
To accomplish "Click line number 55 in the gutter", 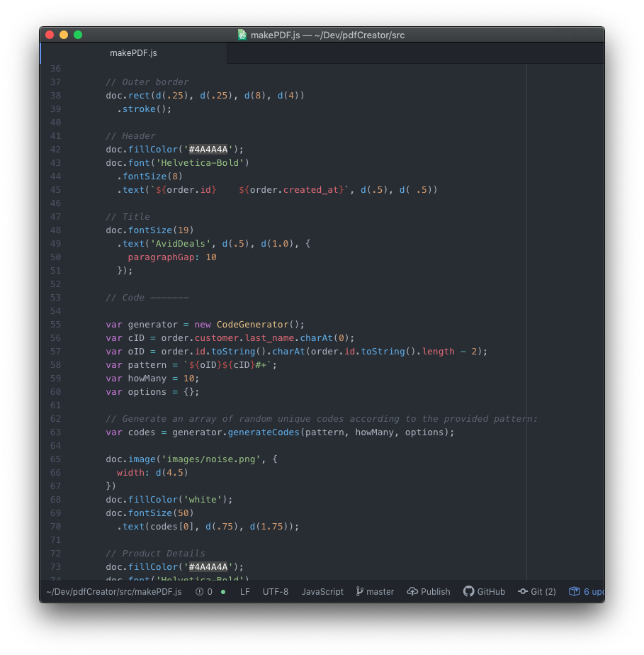I will (55, 325).
